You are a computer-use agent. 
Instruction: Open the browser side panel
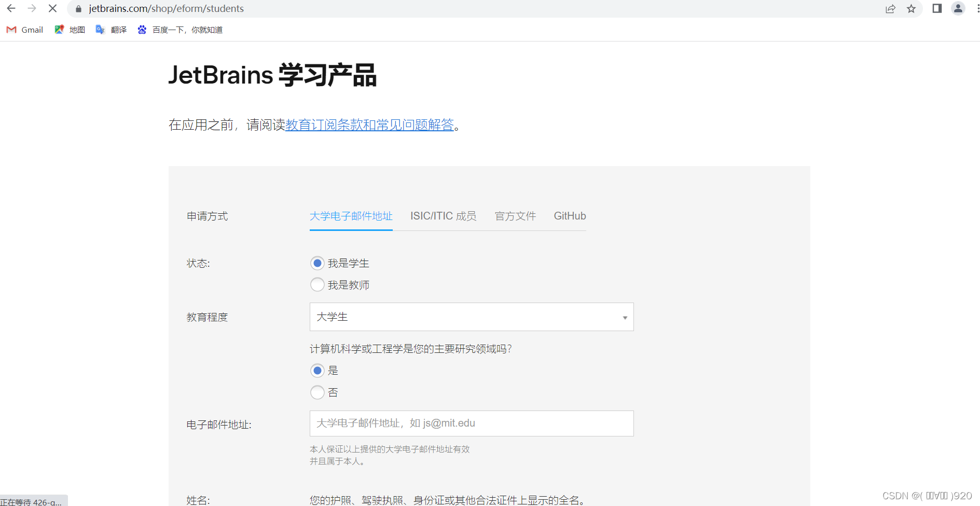(x=937, y=8)
